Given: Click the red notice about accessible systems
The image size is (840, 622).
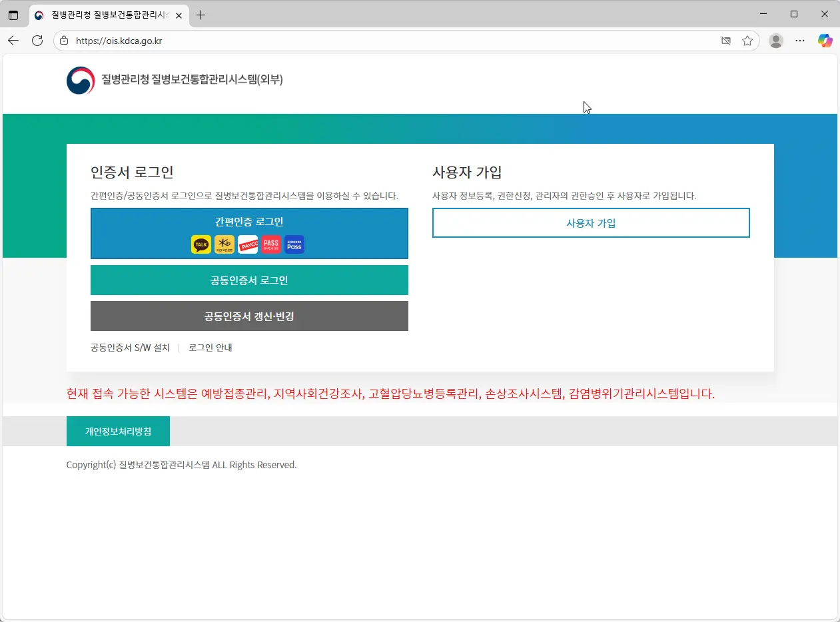Looking at the screenshot, I should [390, 394].
